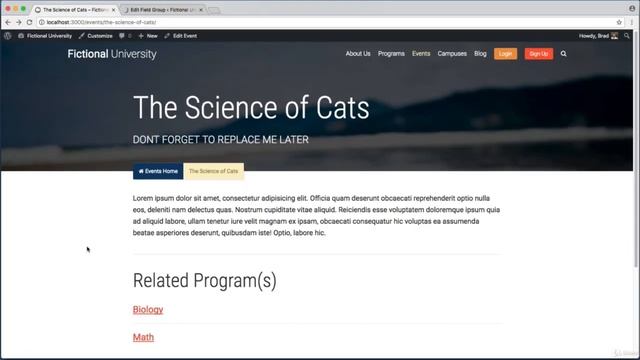The width and height of the screenshot is (640, 360).
Task: Go back via Events Home button
Action: [x=158, y=171]
